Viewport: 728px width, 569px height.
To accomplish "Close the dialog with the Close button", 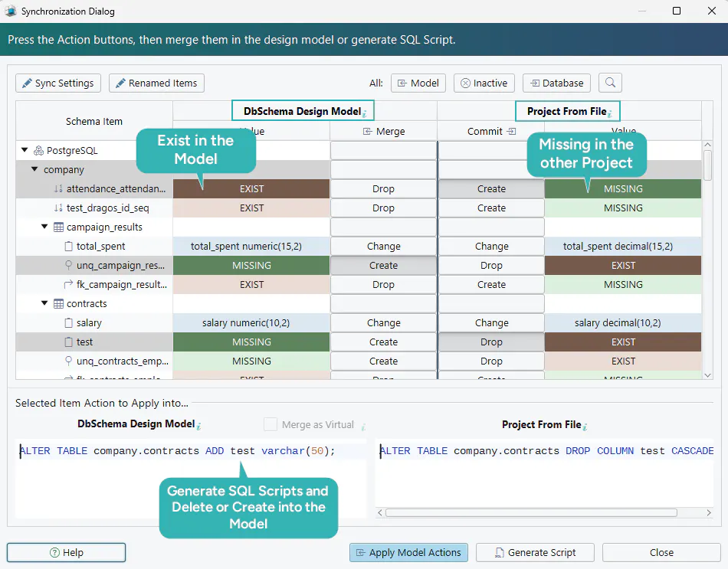I will (x=661, y=552).
